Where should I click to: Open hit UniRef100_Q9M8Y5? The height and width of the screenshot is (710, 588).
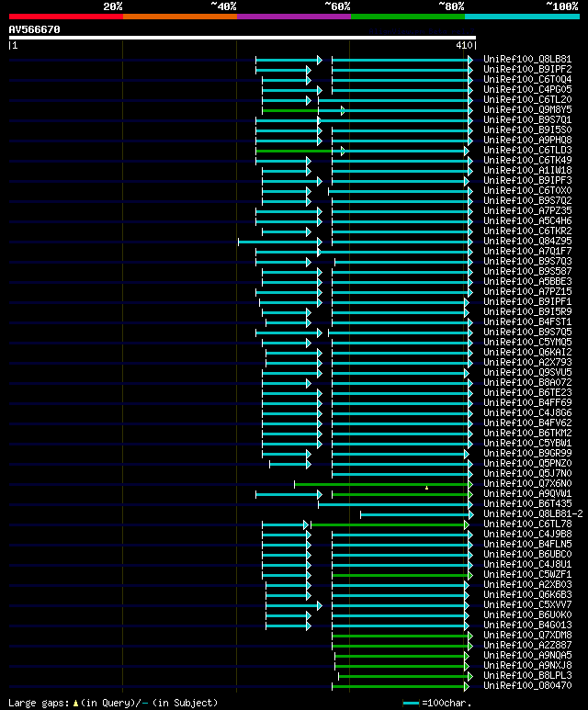coord(527,109)
